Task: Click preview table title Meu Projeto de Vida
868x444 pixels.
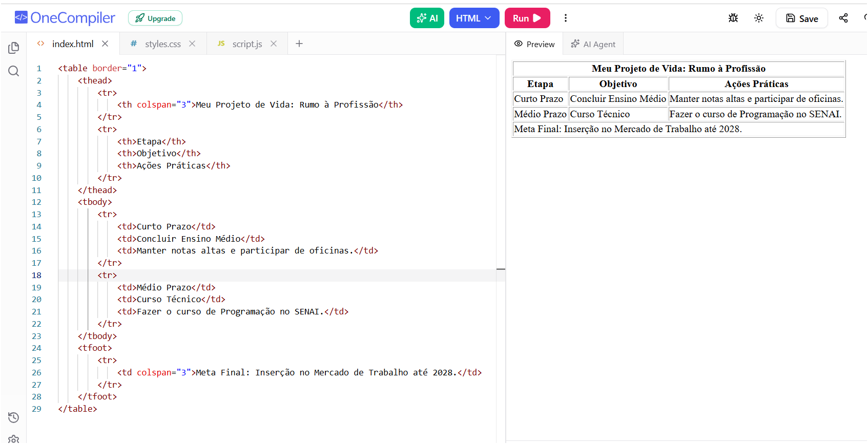Action: click(x=678, y=69)
